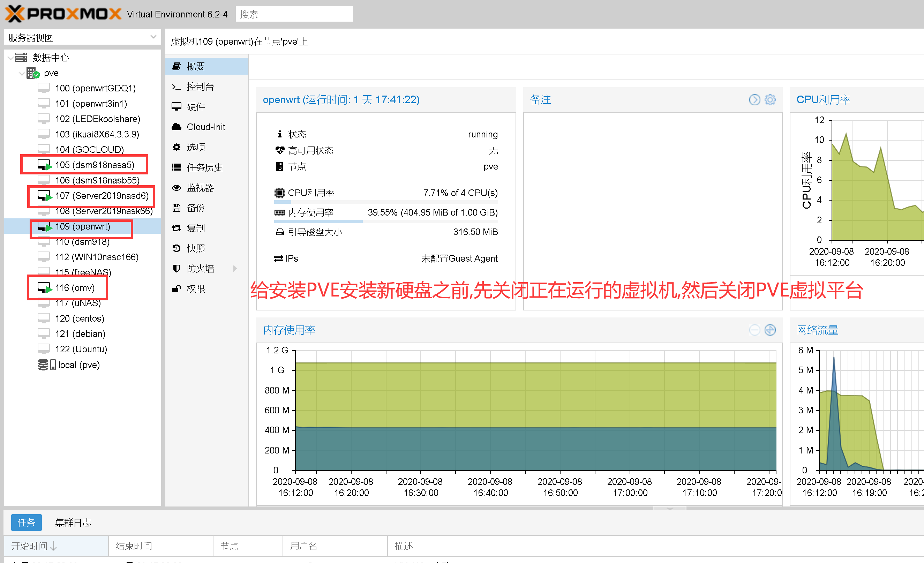Open the 硬件 hardware tab
The image size is (924, 563).
point(206,107)
